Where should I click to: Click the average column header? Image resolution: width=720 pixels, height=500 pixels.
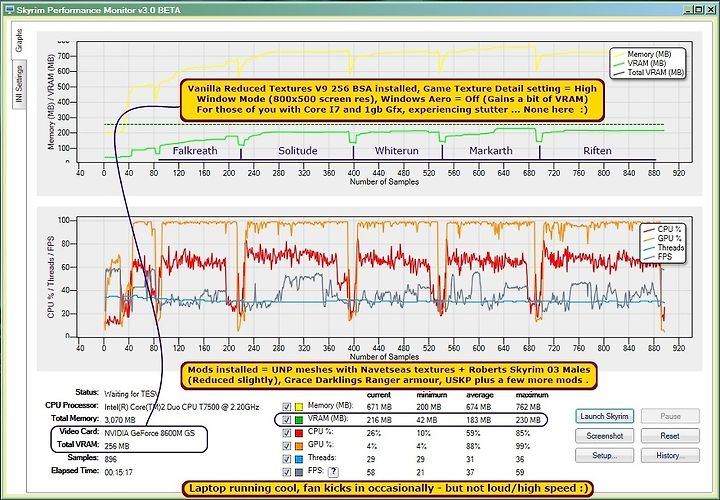coord(480,395)
